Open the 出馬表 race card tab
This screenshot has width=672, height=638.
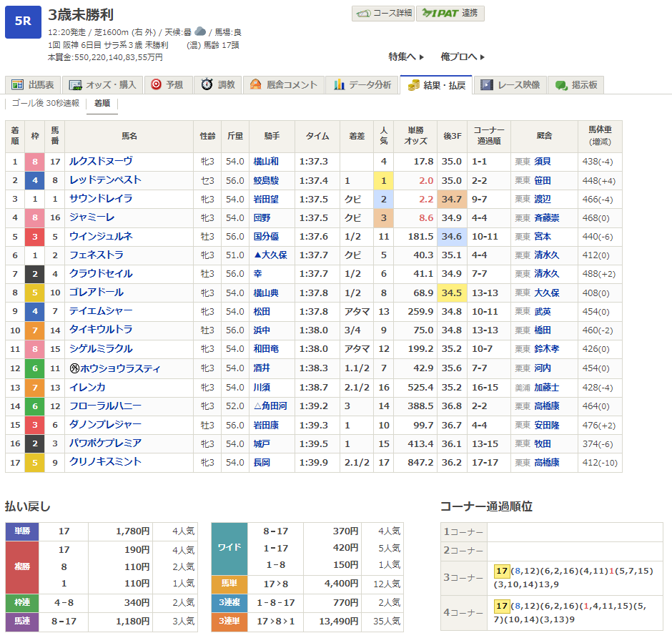(x=32, y=84)
